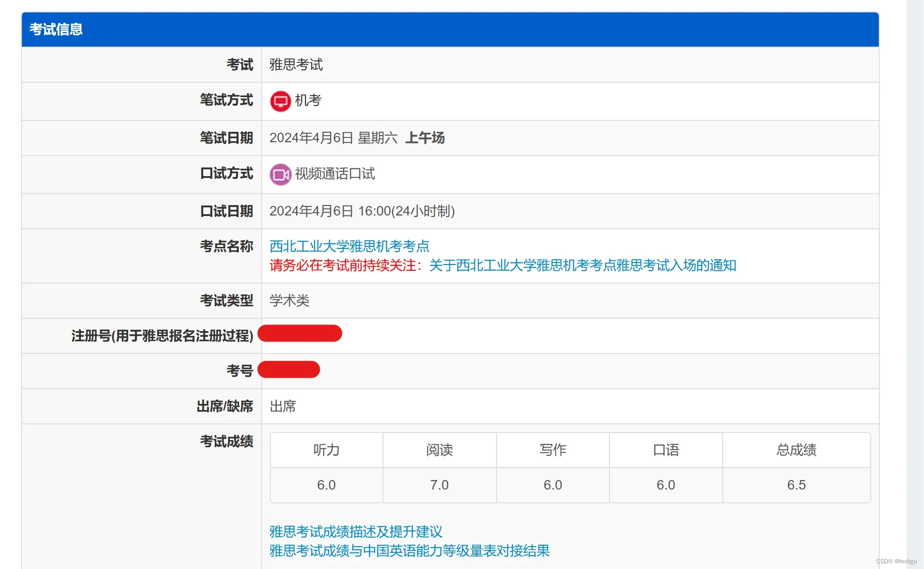
Task: Click the 笔试方式 row label
Action: [x=226, y=100]
